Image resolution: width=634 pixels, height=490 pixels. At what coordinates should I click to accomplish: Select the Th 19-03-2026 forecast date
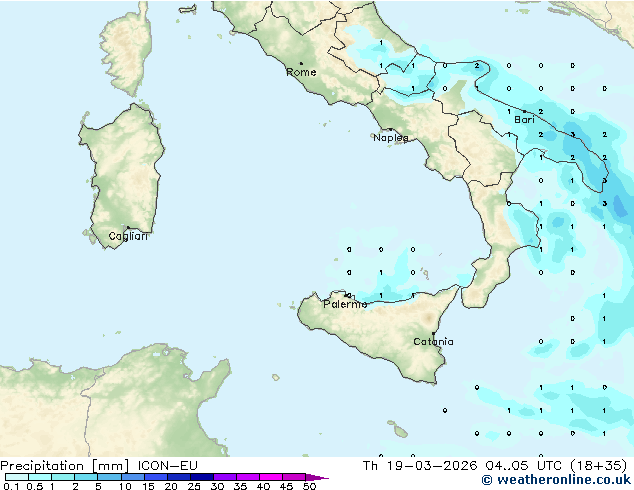pyautogui.click(x=420, y=466)
